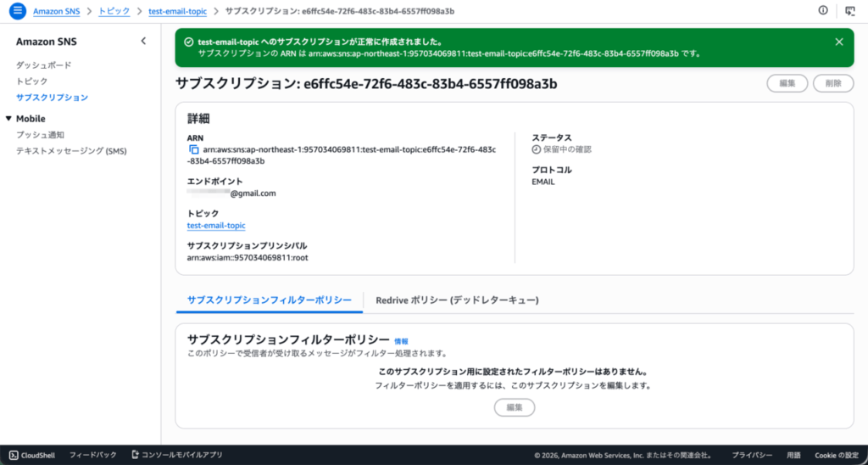The width and height of the screenshot is (868, 465).
Task: Open CloudShell from the footer bar
Action: click(x=32, y=455)
